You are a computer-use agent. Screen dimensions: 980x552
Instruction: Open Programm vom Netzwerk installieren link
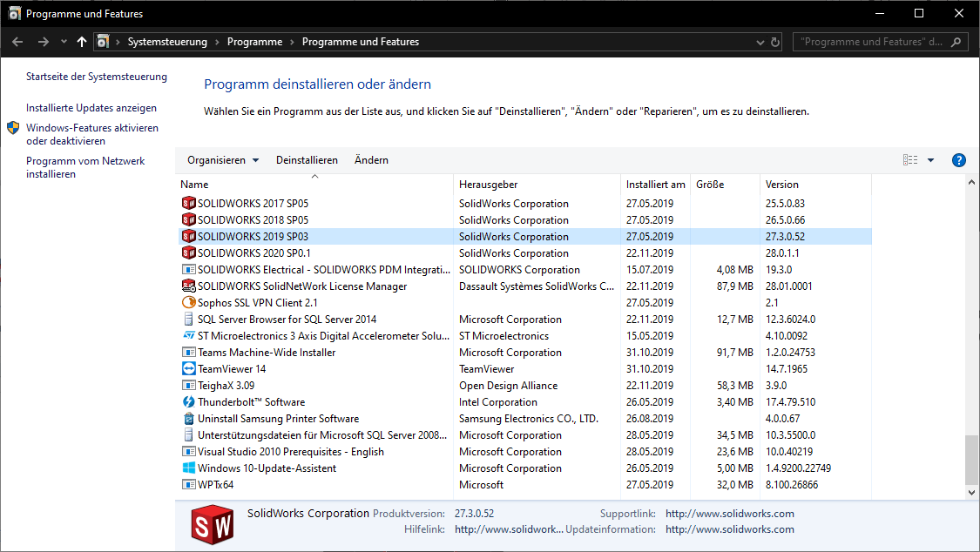tap(85, 167)
